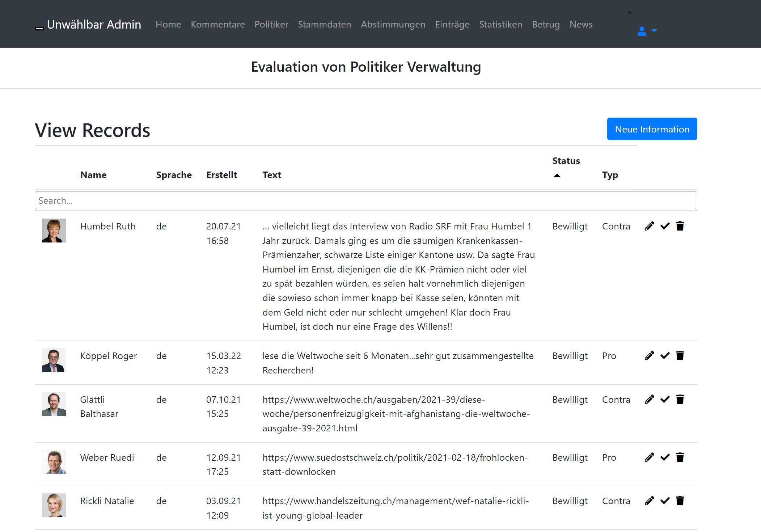Image resolution: width=761 pixels, height=532 pixels.
Task: Delete the Köppel Roger record with trash icon
Action: [x=680, y=356]
